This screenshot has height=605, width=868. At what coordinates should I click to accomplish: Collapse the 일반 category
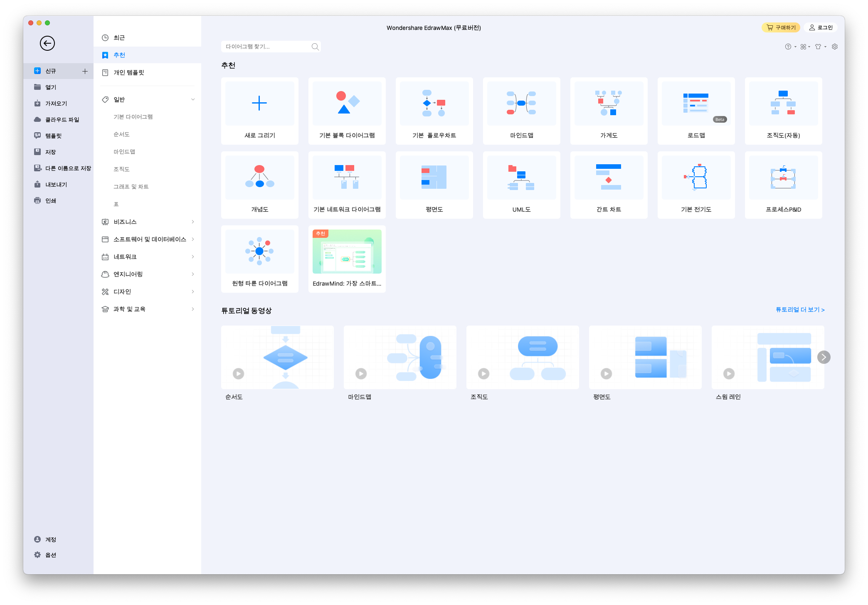192,99
